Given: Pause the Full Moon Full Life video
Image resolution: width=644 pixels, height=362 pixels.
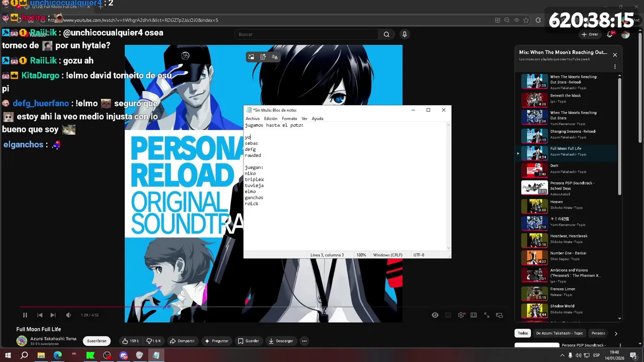Looking at the screenshot, I should pyautogui.click(x=25, y=315).
